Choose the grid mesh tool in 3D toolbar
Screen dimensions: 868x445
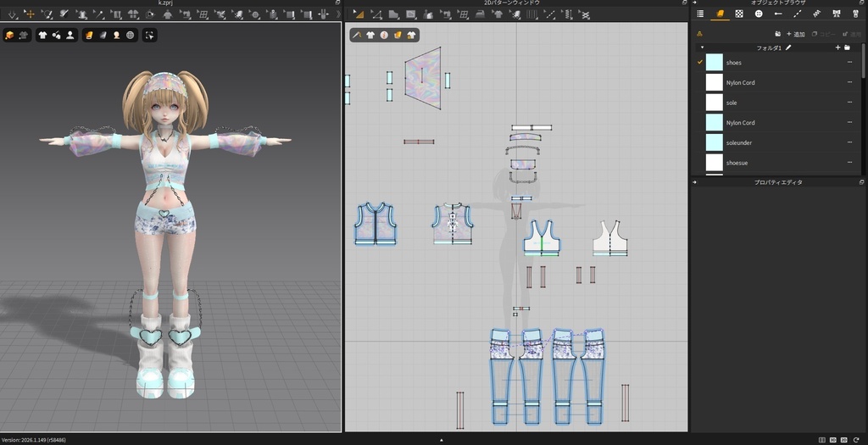tap(203, 14)
